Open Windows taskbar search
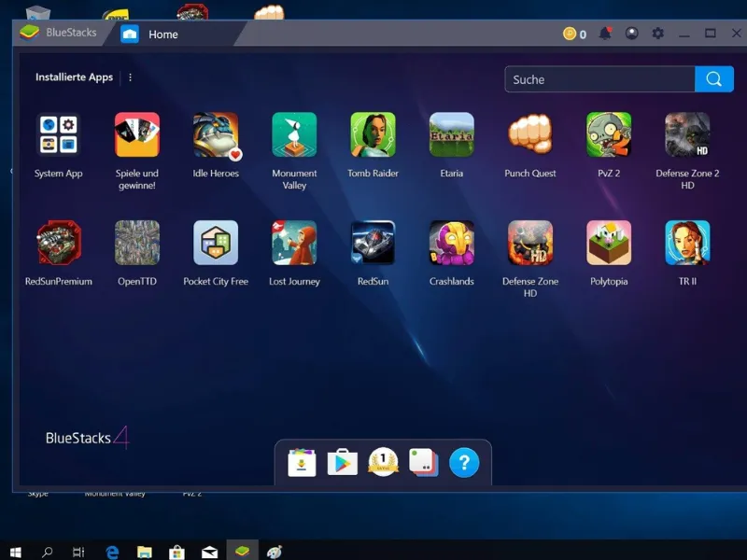The height and width of the screenshot is (560, 747). click(x=47, y=552)
